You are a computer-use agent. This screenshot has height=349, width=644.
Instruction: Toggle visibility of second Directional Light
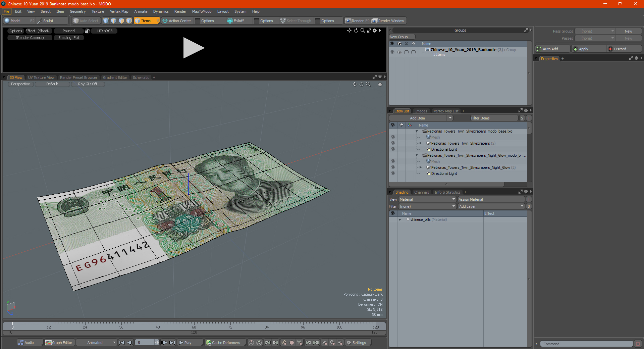pyautogui.click(x=393, y=173)
